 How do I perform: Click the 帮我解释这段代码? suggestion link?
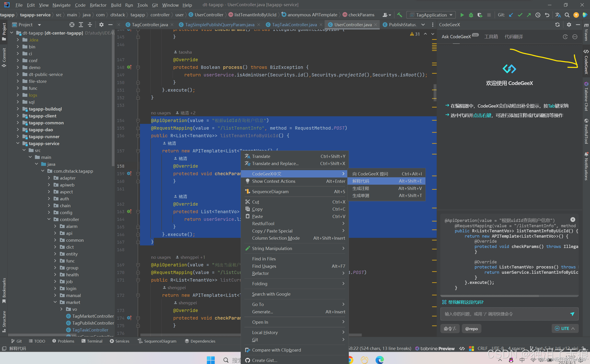(465, 302)
